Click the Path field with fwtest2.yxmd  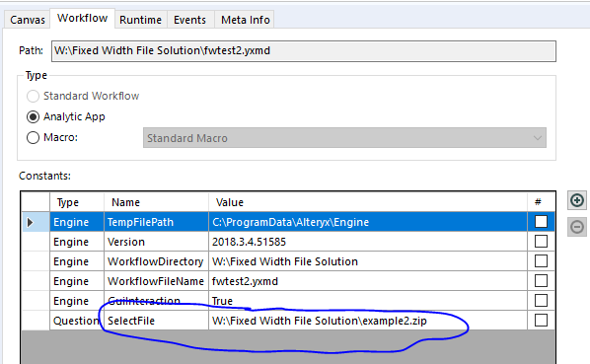tap(304, 51)
